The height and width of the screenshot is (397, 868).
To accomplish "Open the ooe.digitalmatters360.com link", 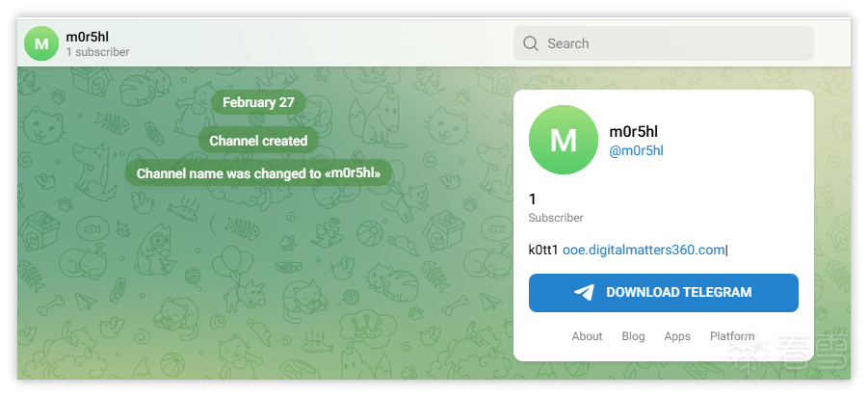I will [644, 250].
